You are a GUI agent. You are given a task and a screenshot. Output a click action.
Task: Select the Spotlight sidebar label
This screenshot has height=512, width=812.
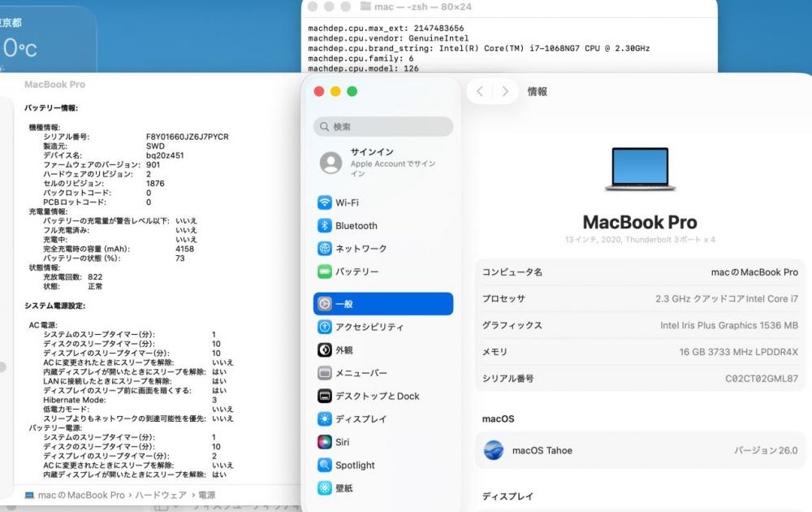[355, 466]
